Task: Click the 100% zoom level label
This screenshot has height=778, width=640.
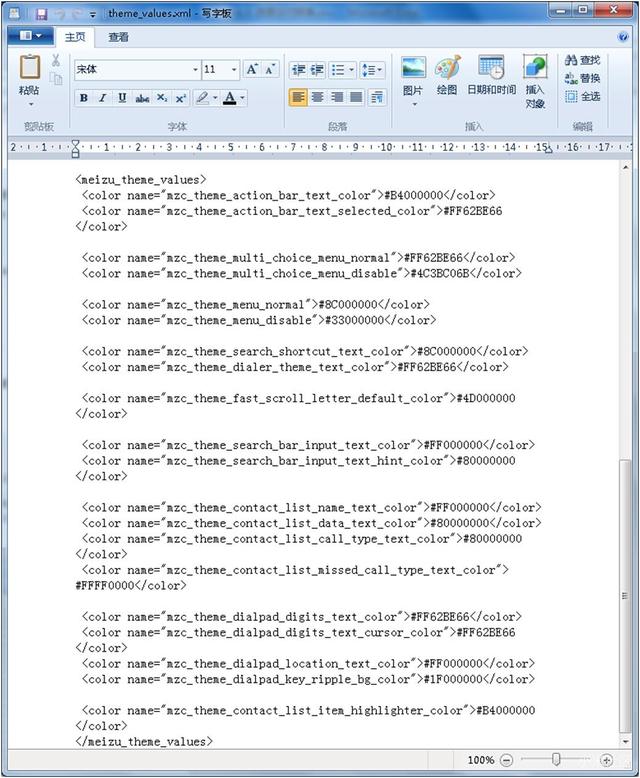Action: 481,760
